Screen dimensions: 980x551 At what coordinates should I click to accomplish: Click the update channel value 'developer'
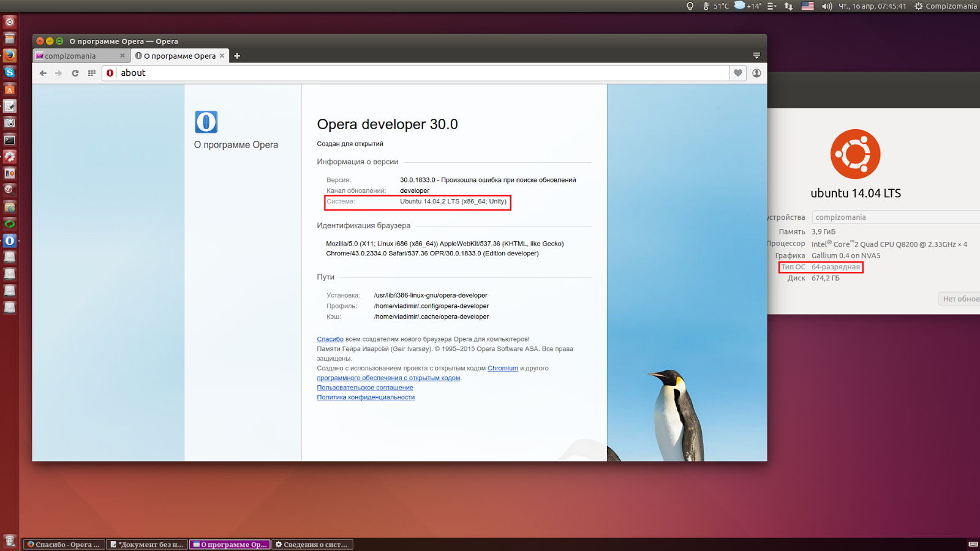[415, 191]
